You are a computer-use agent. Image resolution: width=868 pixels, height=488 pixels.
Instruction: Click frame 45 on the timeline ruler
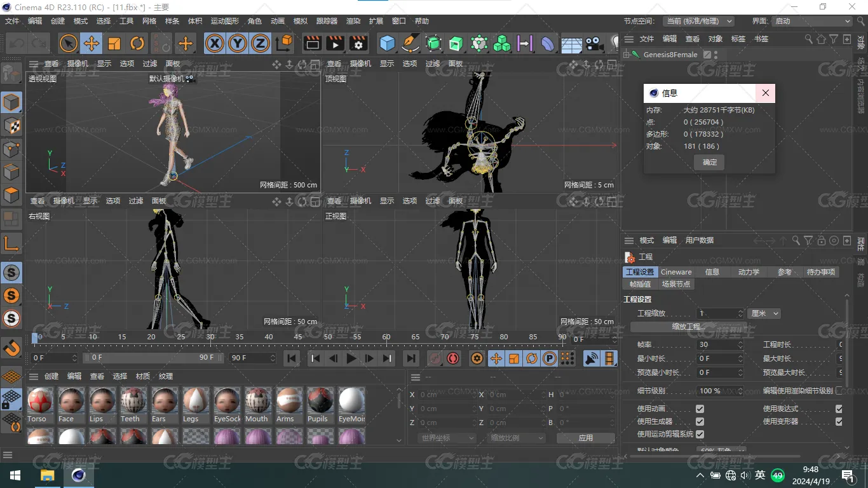298,337
